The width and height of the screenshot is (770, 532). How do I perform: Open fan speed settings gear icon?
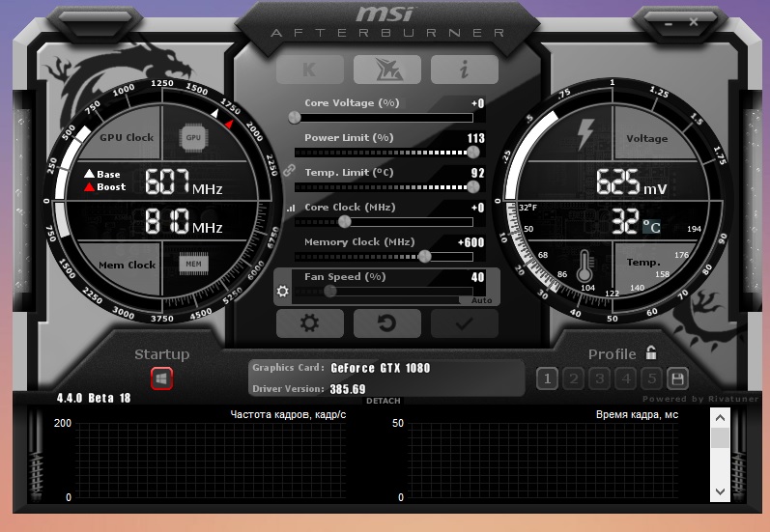point(282,291)
